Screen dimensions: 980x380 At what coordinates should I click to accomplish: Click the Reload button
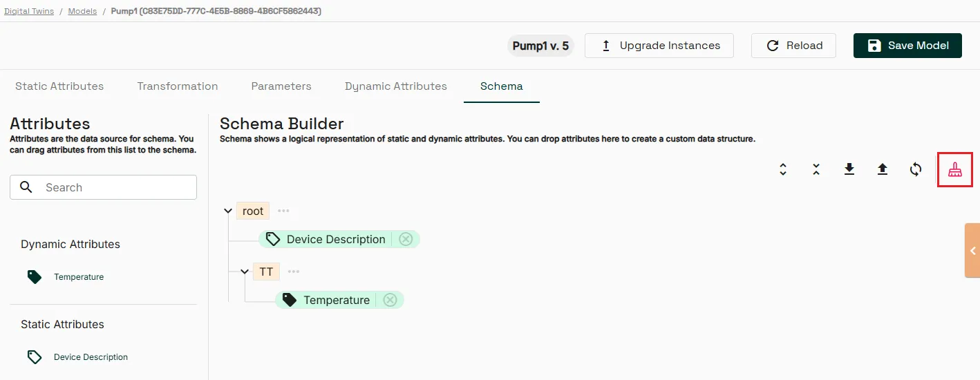793,46
